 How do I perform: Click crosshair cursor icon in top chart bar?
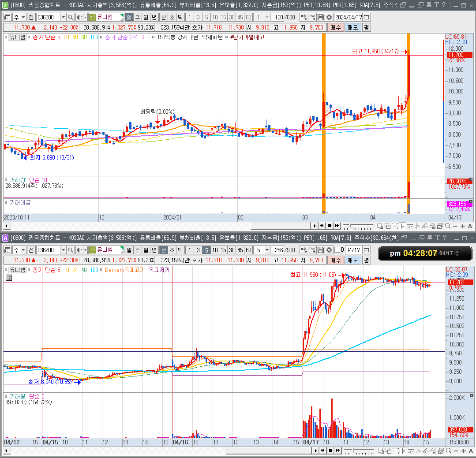pyautogui.click(x=402, y=226)
